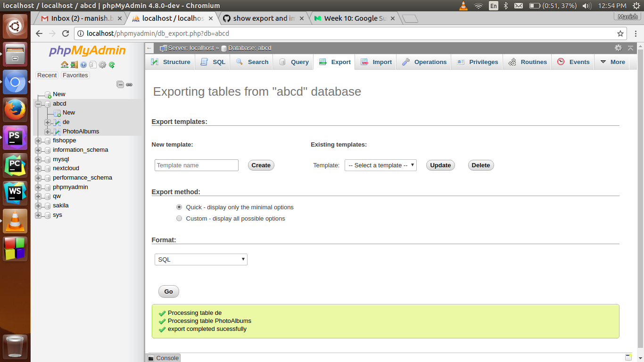644x362 pixels.
Task: Open the performance_schema database in tree
Action: tap(83, 178)
